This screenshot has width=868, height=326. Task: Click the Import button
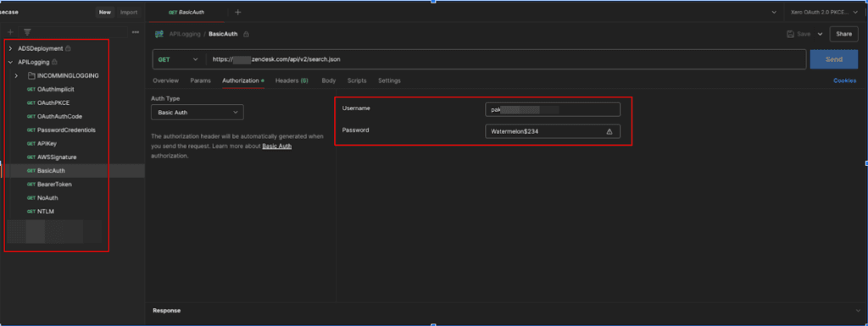(129, 12)
